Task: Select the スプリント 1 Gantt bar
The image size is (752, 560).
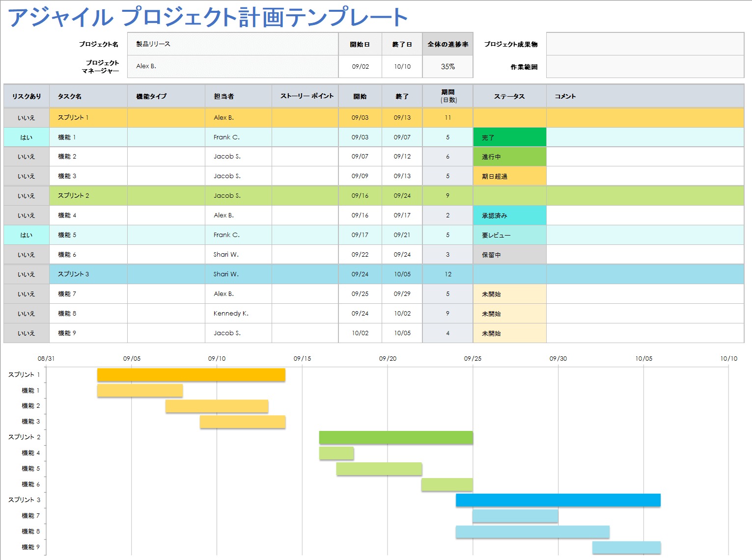Action: click(x=191, y=374)
